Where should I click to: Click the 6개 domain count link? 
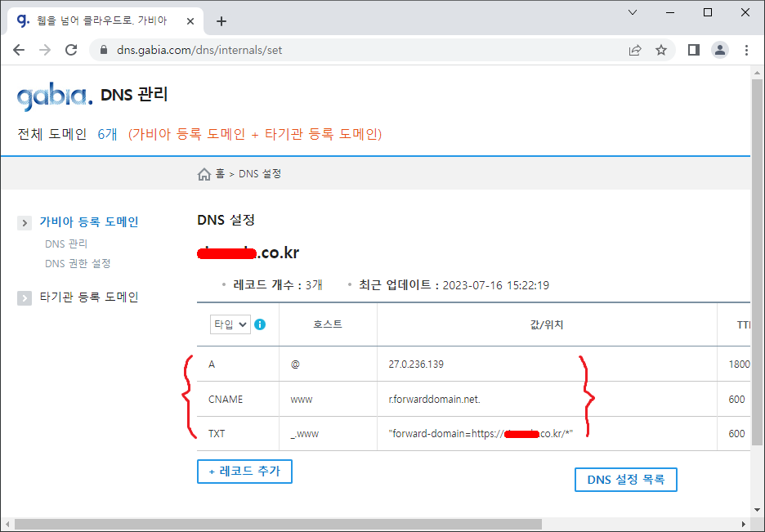point(107,134)
